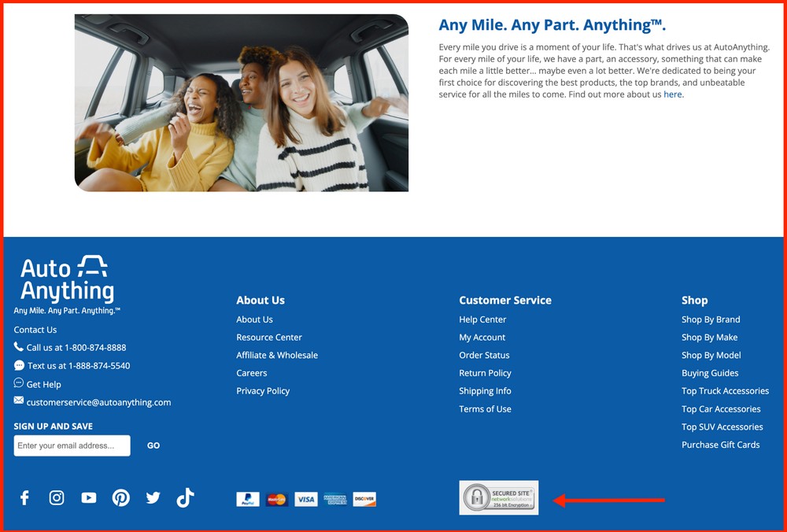This screenshot has width=787, height=532.
Task: Click the Visa card icon
Action: (306, 499)
